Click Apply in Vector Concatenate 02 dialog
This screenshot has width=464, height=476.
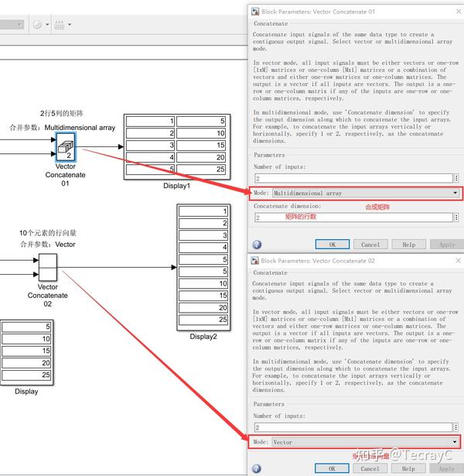tap(446, 468)
